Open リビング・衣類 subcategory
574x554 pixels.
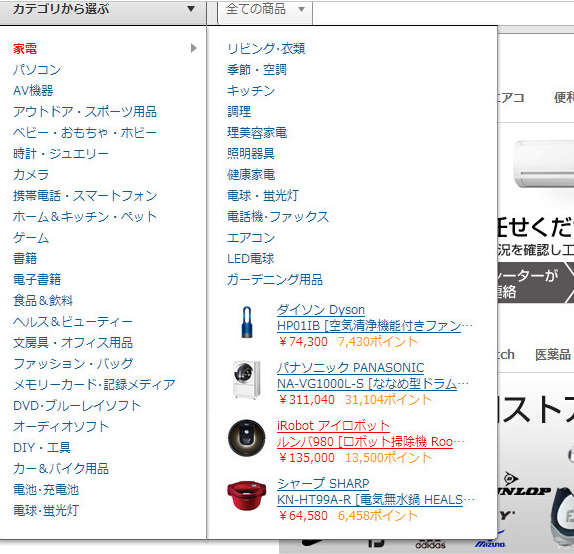tap(266, 48)
